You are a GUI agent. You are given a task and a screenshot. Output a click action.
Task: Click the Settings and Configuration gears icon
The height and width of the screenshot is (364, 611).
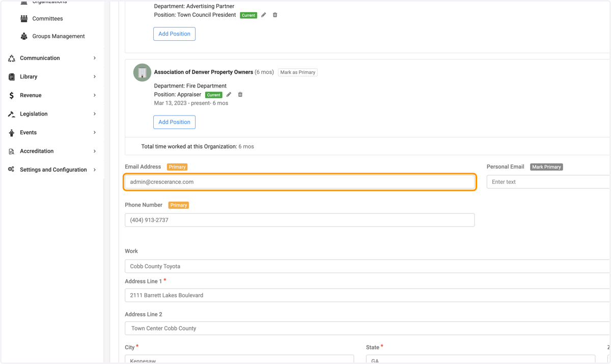(12, 170)
